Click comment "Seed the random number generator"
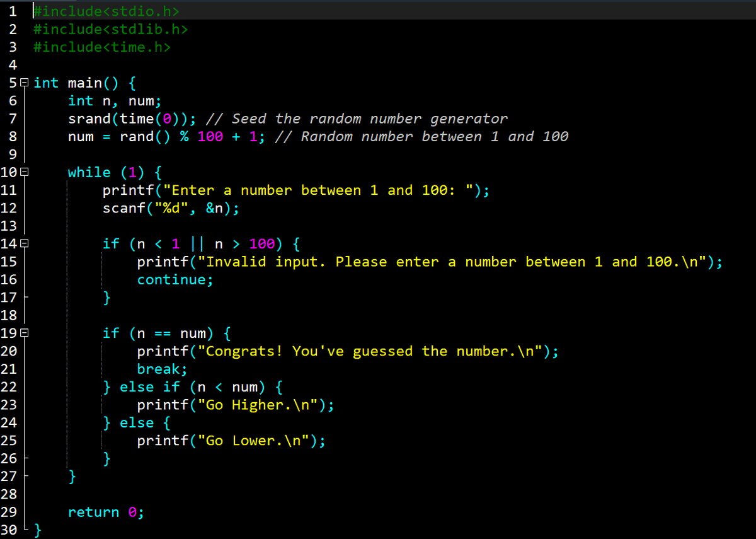 tap(369, 119)
